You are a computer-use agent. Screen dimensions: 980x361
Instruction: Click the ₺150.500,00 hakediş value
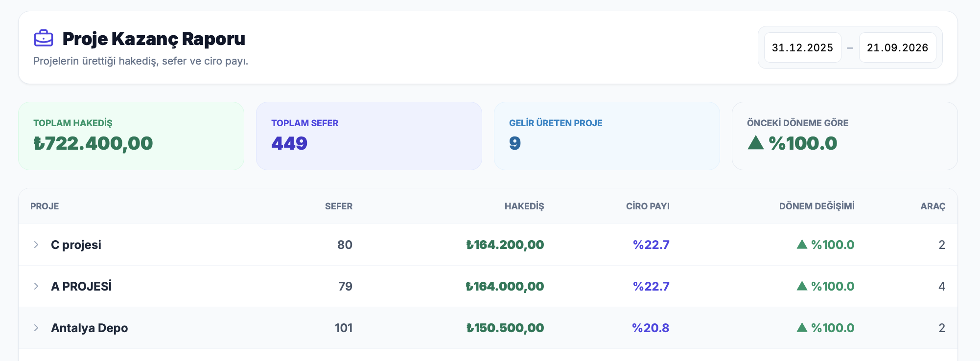505,328
